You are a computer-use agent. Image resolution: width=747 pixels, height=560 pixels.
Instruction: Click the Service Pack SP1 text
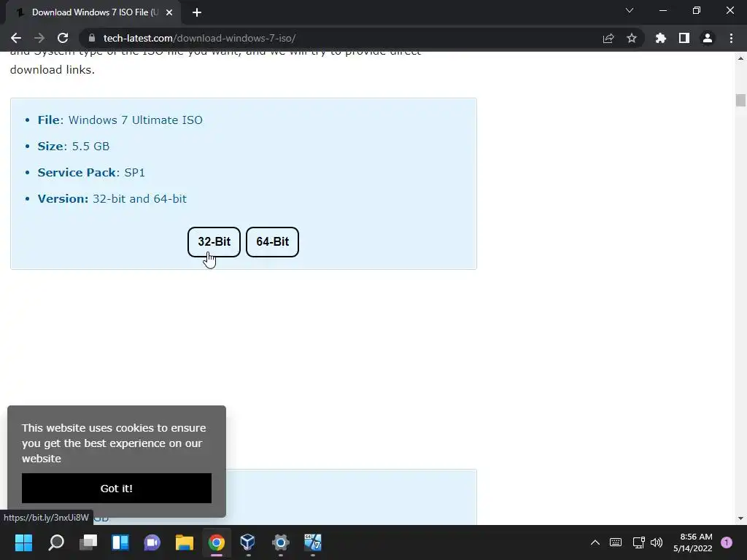(91, 172)
